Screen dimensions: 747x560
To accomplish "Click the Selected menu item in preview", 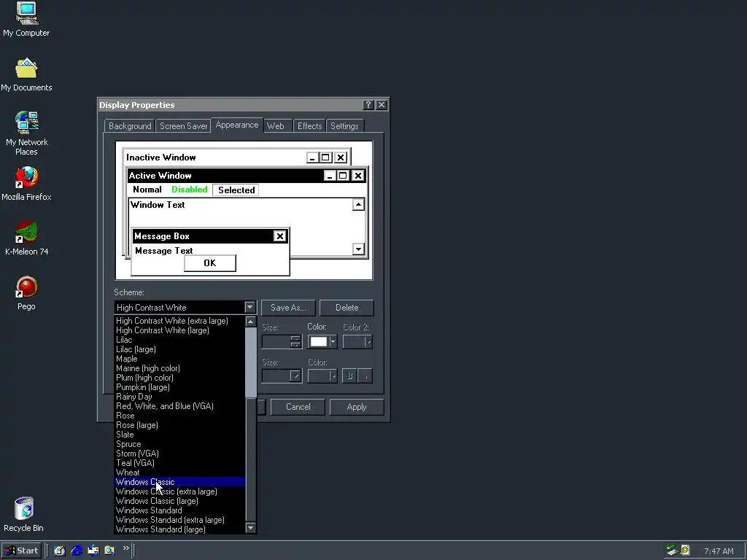I will pyautogui.click(x=236, y=190).
